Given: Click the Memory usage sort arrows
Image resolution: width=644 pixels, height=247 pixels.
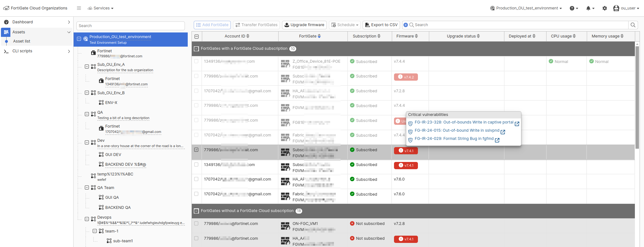Looking at the screenshot, I should click(622, 36).
